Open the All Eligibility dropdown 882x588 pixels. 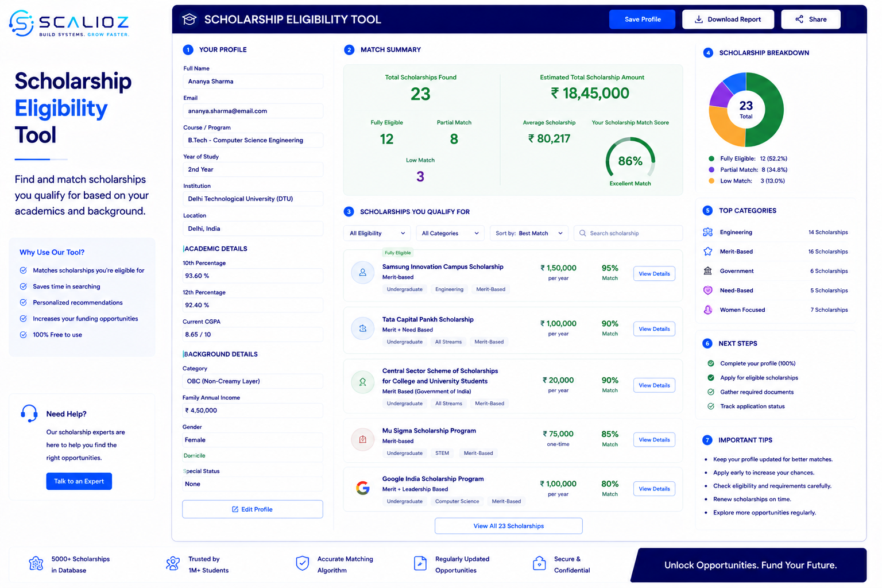click(x=377, y=233)
